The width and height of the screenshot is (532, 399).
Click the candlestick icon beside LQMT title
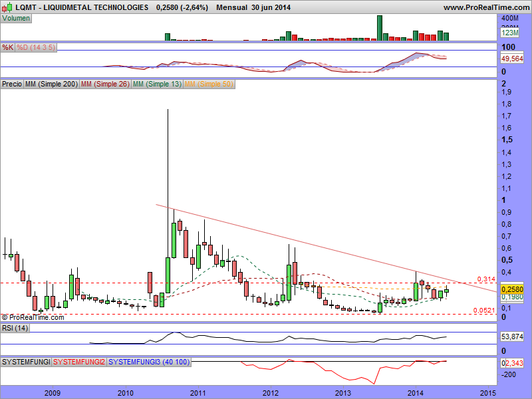click(7, 7)
